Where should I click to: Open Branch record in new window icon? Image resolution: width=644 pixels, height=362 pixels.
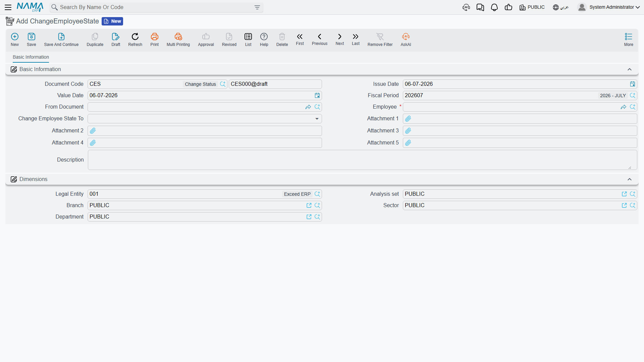coord(309,205)
